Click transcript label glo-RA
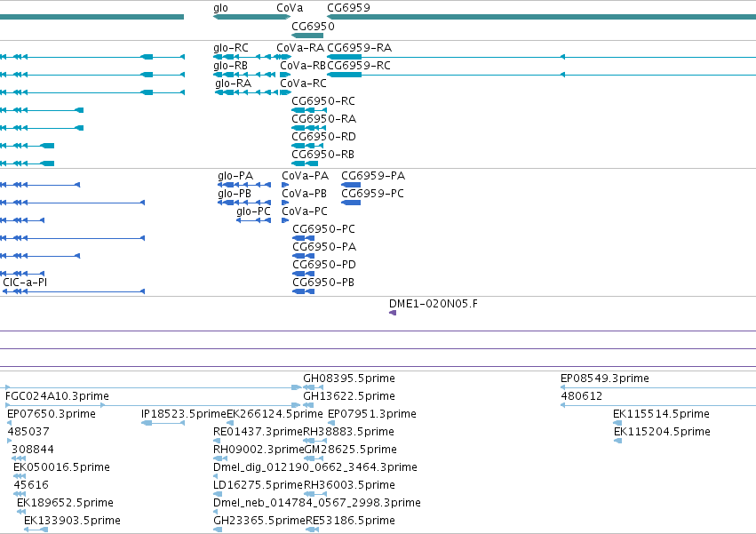Screen dimensions: 756x534 point(234,84)
